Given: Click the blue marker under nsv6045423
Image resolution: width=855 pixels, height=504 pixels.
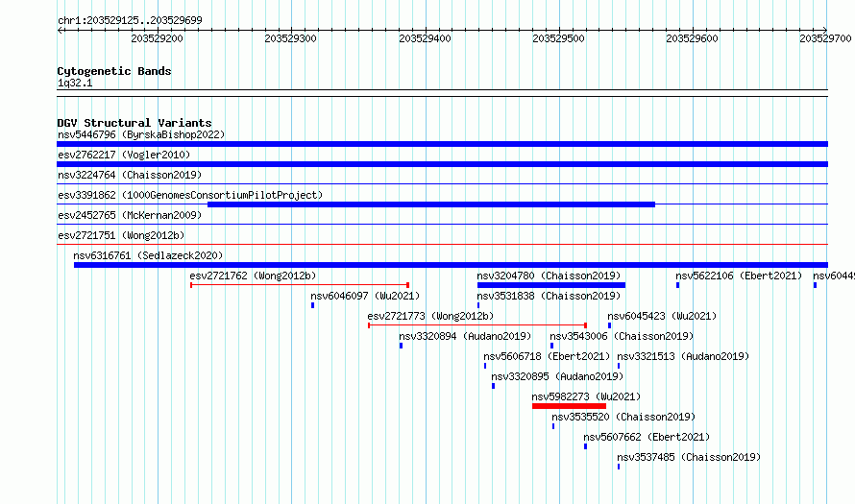Looking at the screenshot, I should 610,325.
